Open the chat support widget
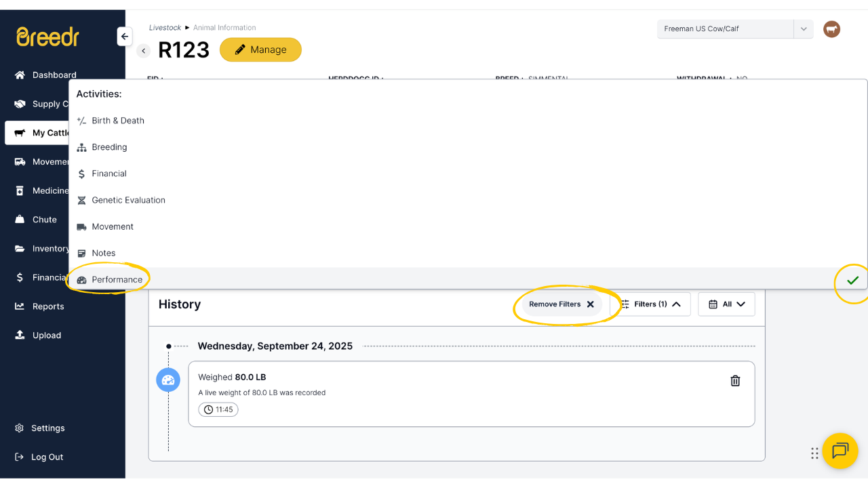The image size is (868, 488). pyautogui.click(x=840, y=451)
